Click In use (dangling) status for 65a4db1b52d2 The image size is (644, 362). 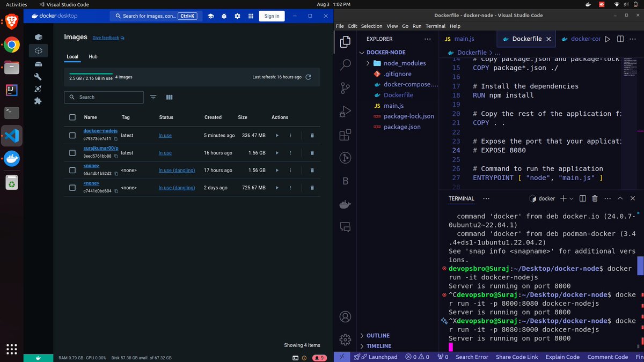(177, 171)
